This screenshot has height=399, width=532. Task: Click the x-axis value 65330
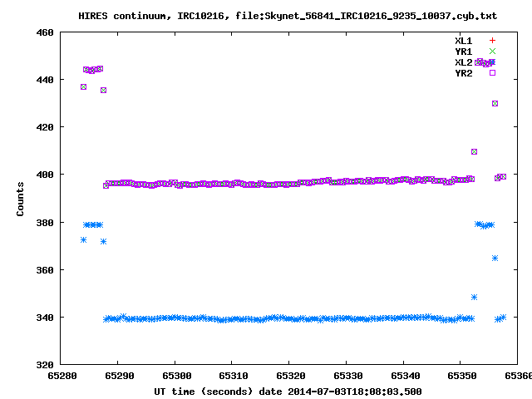tap(348, 376)
